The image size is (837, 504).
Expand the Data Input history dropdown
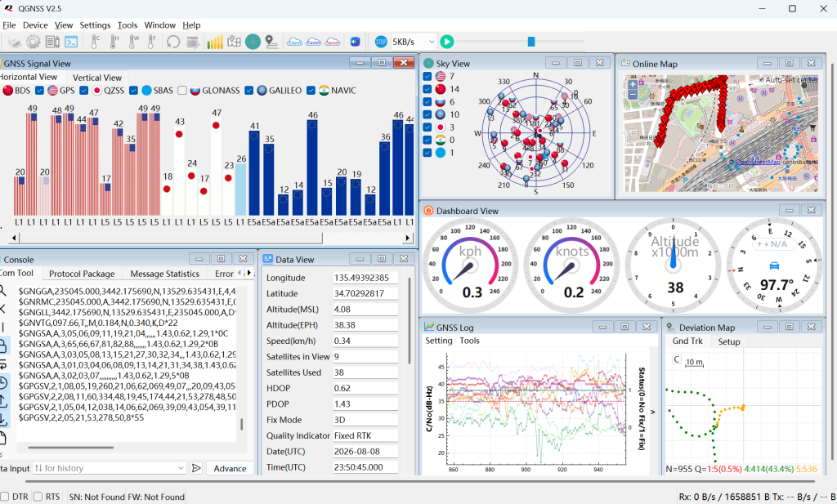pyautogui.click(x=181, y=468)
